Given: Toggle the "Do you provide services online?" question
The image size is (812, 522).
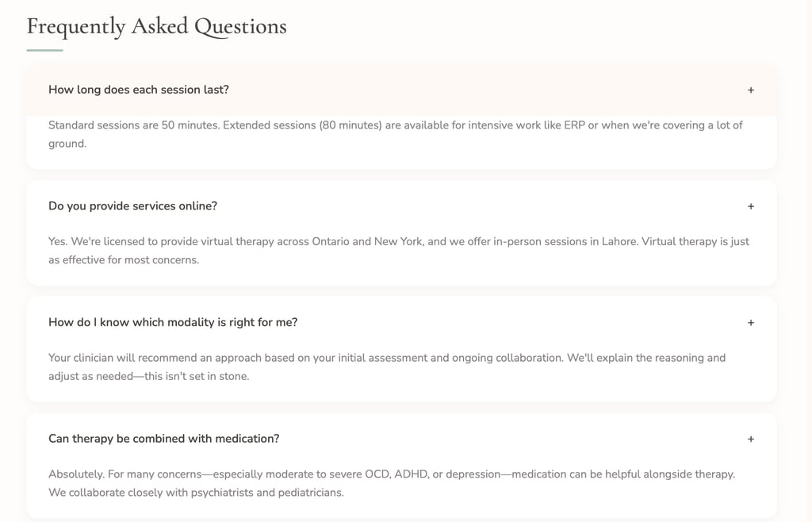Looking at the screenshot, I should (132, 205).
